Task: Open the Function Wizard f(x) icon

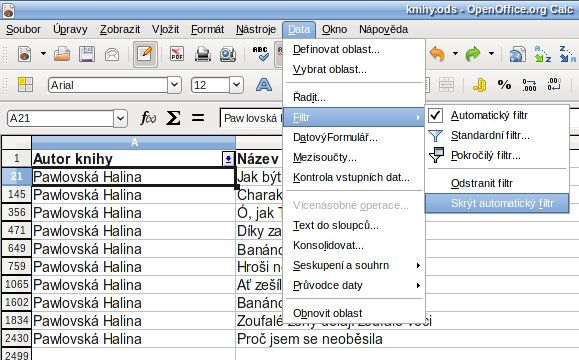Action: point(148,118)
